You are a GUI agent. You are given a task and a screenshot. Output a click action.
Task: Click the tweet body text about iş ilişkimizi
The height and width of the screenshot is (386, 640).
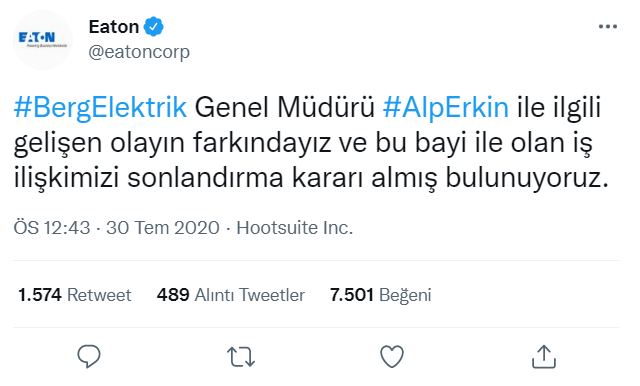tap(311, 142)
